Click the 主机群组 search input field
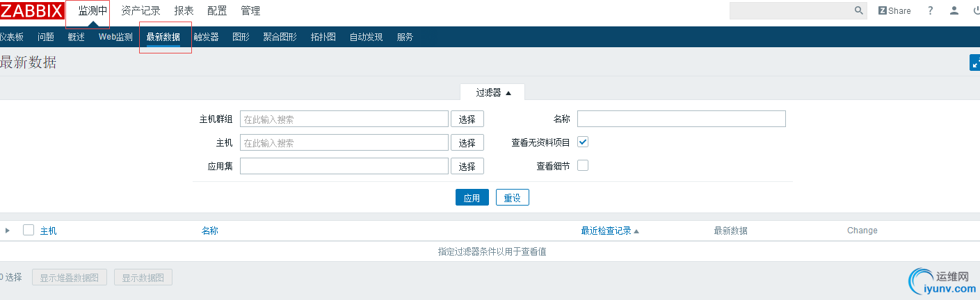The width and height of the screenshot is (980, 300). (344, 119)
